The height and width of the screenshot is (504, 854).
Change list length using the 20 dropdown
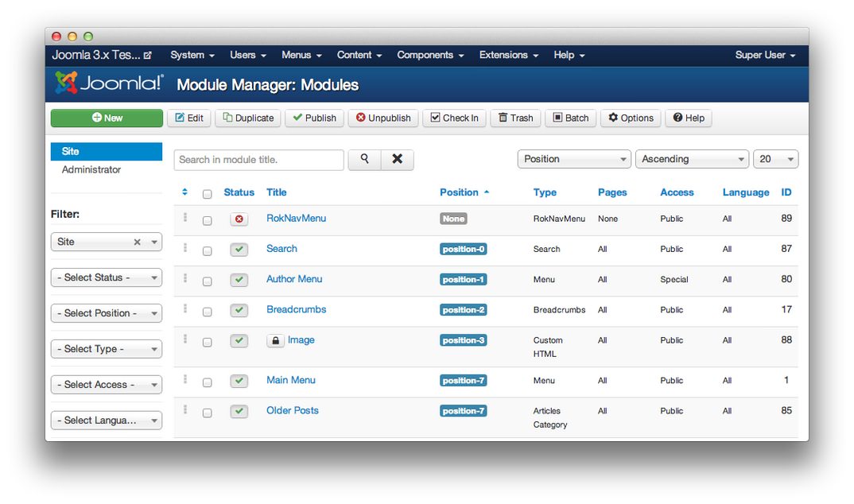(775, 159)
